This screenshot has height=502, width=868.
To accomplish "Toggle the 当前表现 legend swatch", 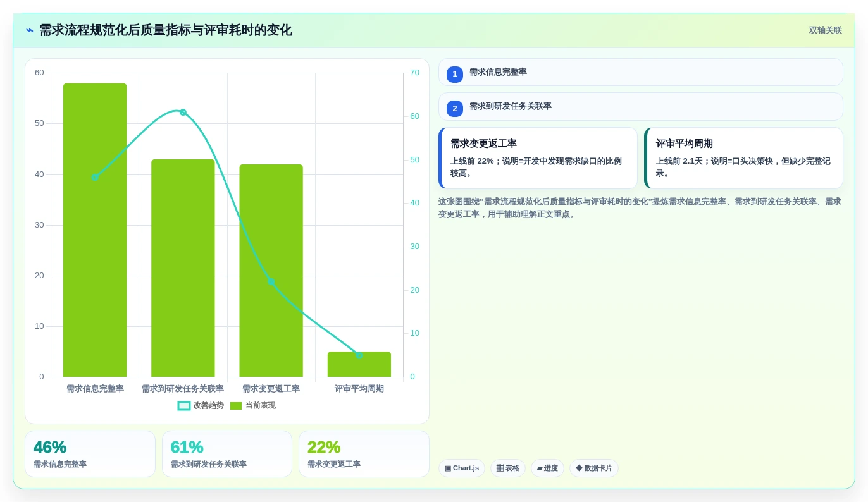I will tap(236, 406).
